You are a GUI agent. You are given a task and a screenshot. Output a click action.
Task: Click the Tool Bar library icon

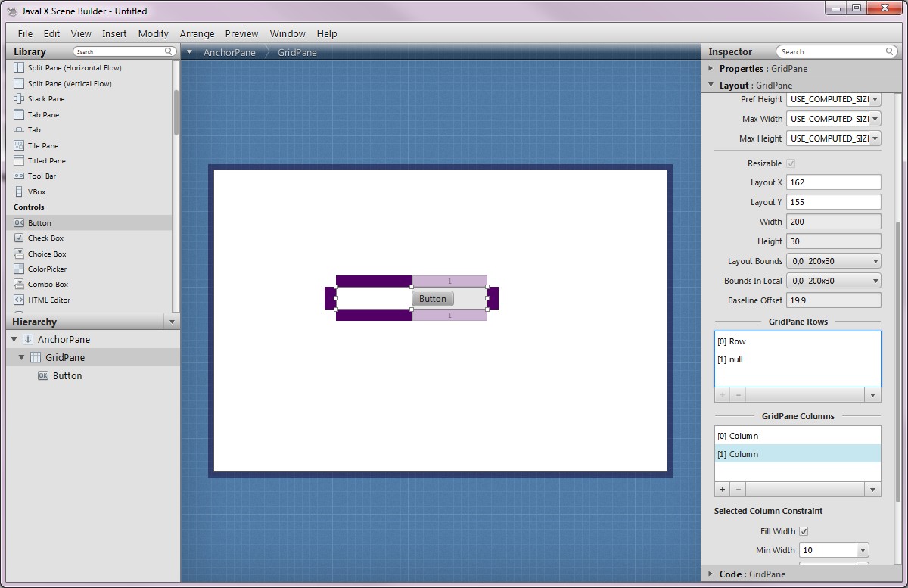(x=19, y=176)
